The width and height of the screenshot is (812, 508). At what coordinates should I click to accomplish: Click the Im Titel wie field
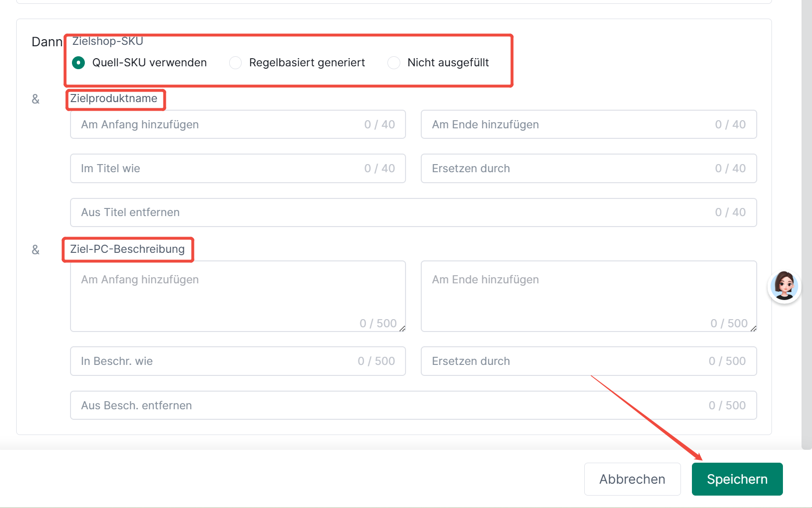point(238,168)
